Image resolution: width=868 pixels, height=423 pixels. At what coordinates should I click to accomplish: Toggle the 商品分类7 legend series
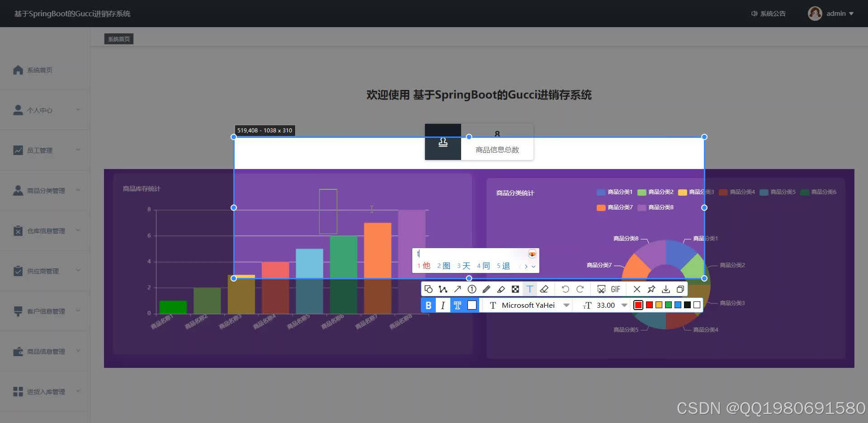614,207
